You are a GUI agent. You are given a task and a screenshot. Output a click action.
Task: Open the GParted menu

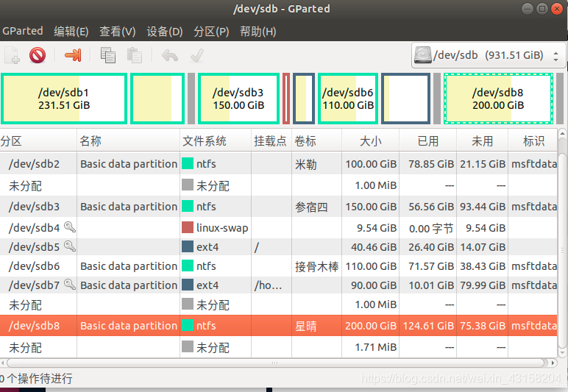[23, 31]
